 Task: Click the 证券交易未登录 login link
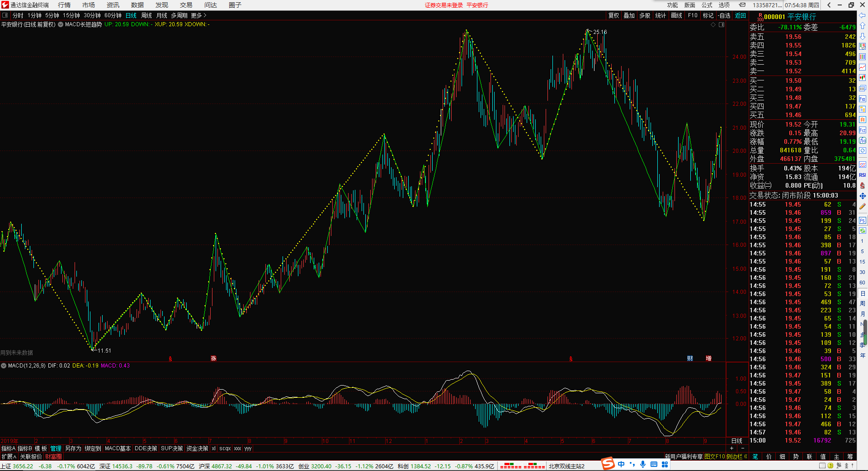coord(444,5)
